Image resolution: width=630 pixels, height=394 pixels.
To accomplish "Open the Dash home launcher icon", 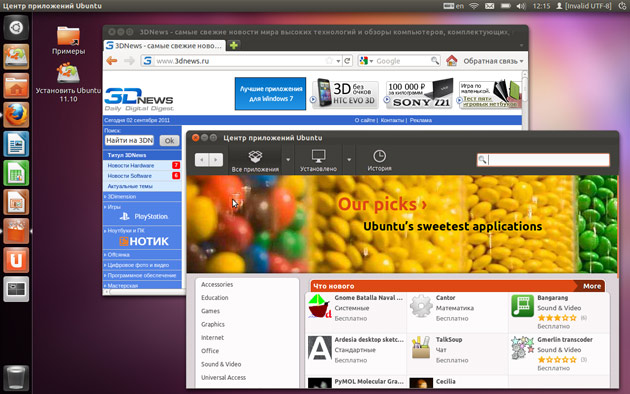I will pos(16,28).
